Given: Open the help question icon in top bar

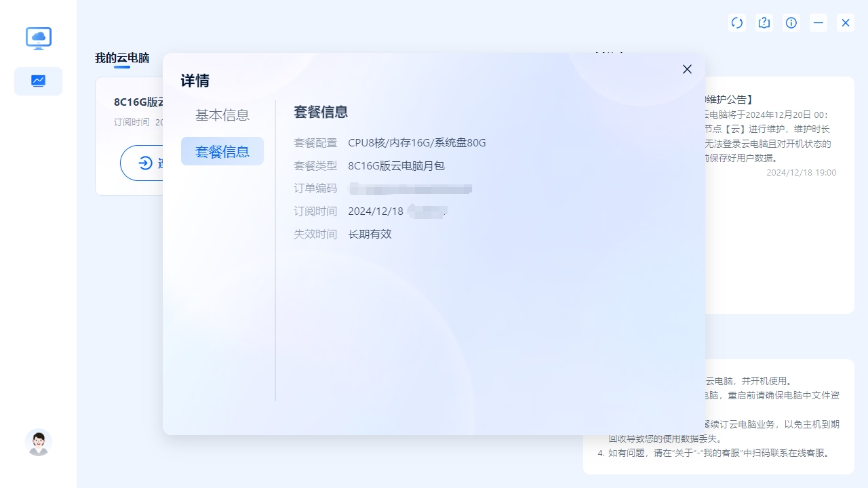Looking at the screenshot, I should pyautogui.click(x=764, y=23).
